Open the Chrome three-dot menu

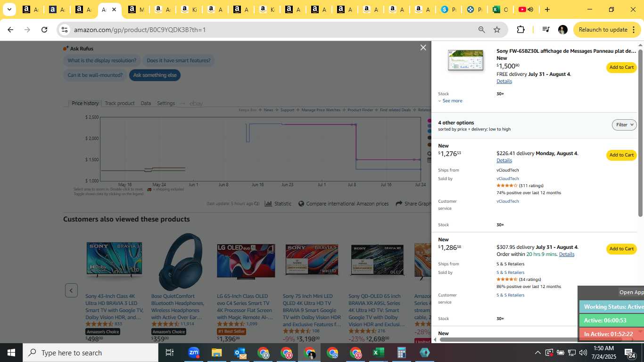tap(633, 30)
